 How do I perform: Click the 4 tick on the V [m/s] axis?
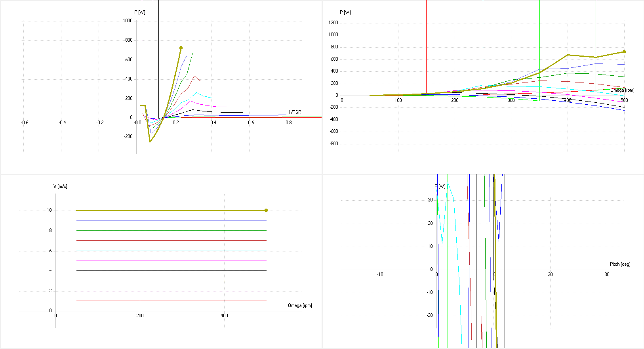coord(50,270)
